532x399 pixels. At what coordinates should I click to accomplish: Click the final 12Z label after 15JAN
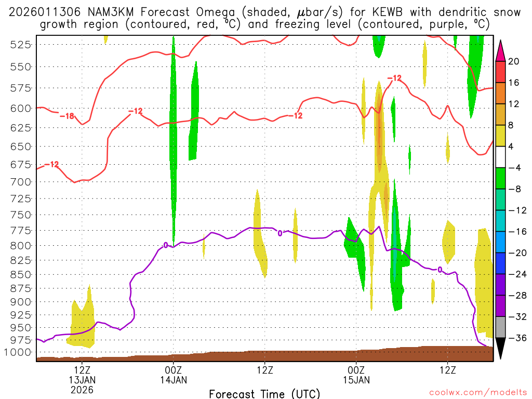coord(447,370)
